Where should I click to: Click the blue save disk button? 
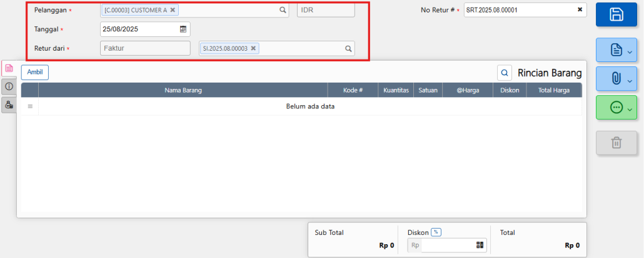[x=616, y=14]
